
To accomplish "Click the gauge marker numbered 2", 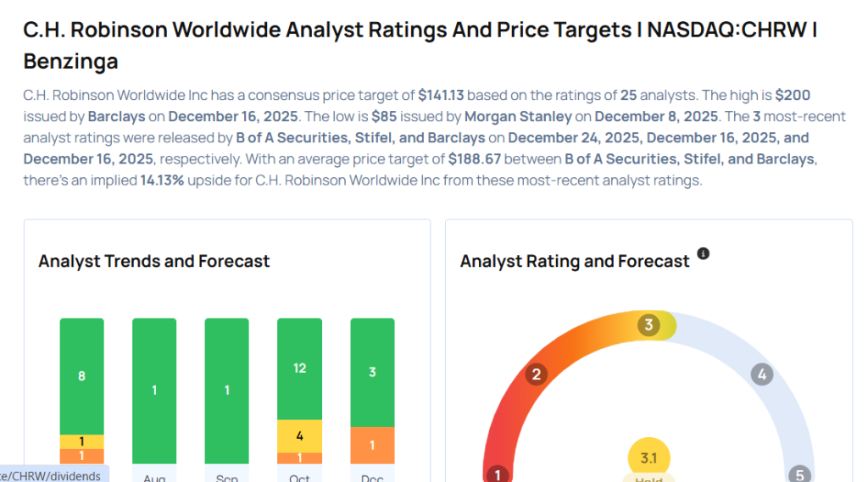I will 536,375.
